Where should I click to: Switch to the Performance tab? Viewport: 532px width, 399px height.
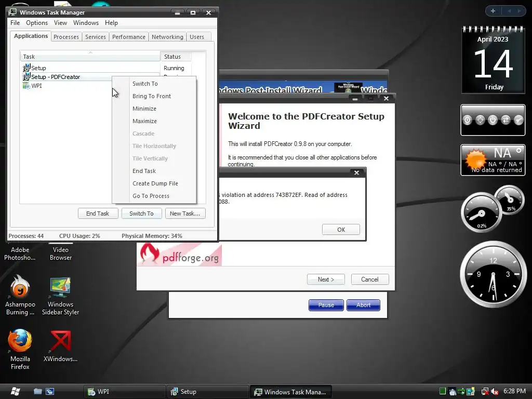pos(129,37)
